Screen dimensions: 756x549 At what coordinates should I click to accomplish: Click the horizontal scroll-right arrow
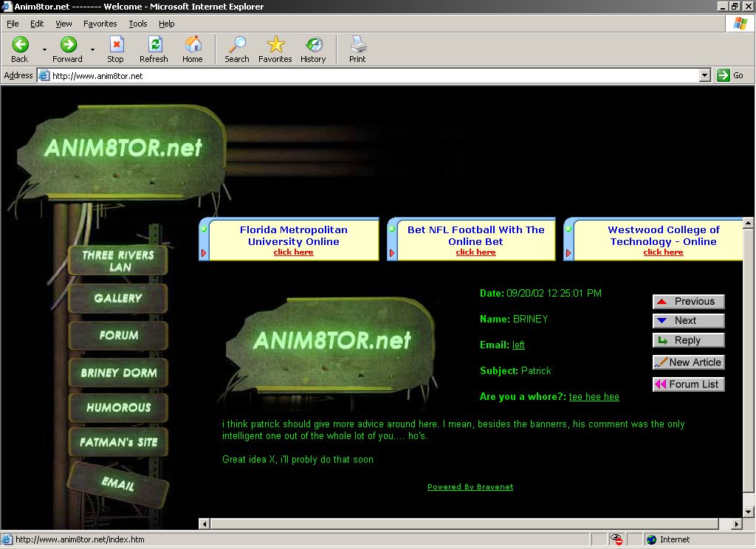[737, 524]
